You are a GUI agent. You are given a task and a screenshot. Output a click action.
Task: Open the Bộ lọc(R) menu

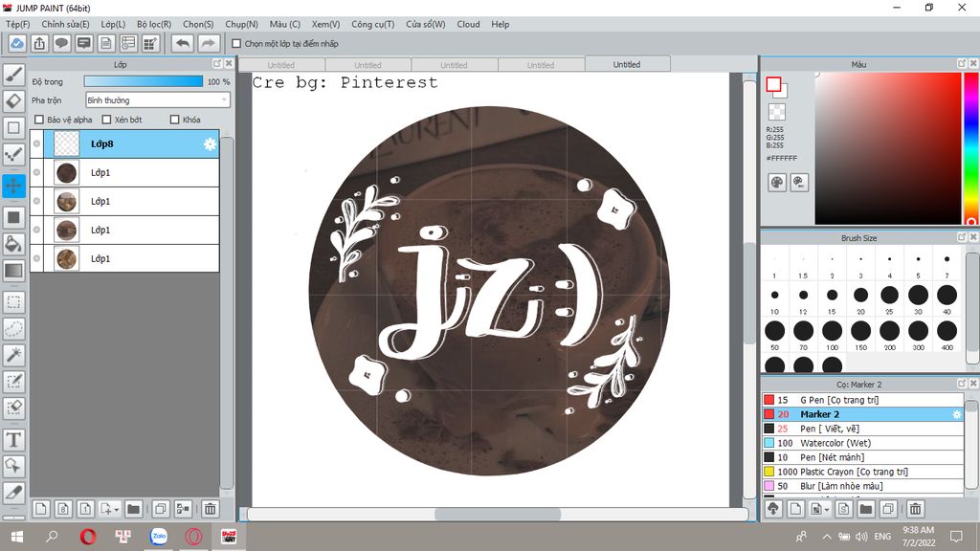pyautogui.click(x=154, y=24)
